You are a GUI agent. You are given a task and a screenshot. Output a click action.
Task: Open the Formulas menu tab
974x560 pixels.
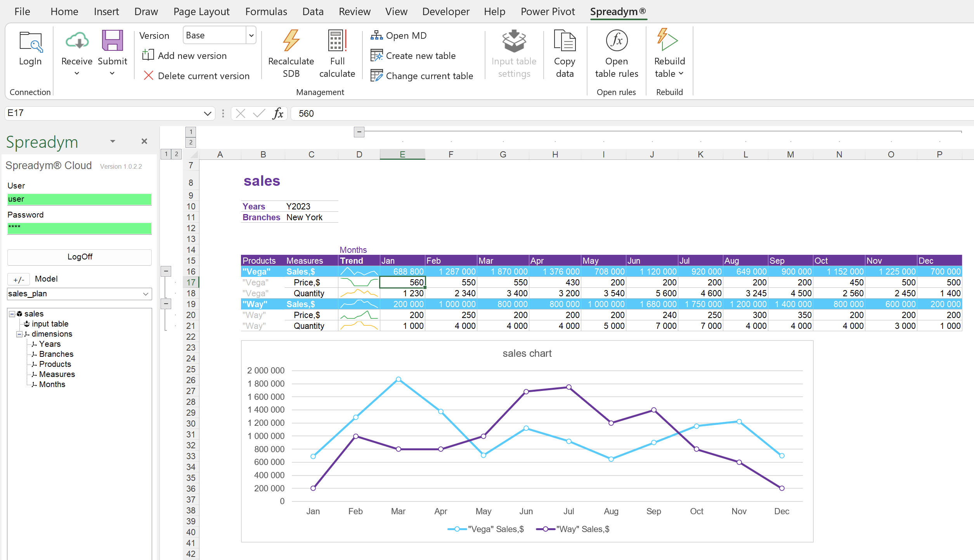point(266,11)
